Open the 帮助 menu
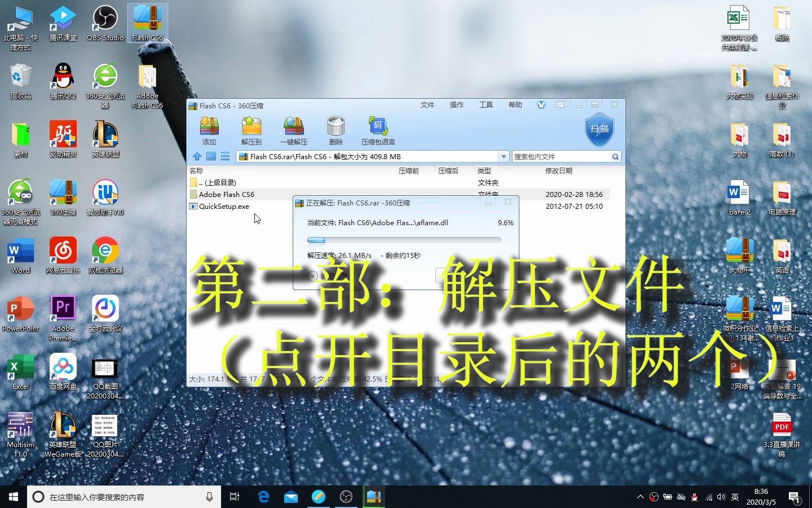The height and width of the screenshot is (508, 812). coord(515,105)
